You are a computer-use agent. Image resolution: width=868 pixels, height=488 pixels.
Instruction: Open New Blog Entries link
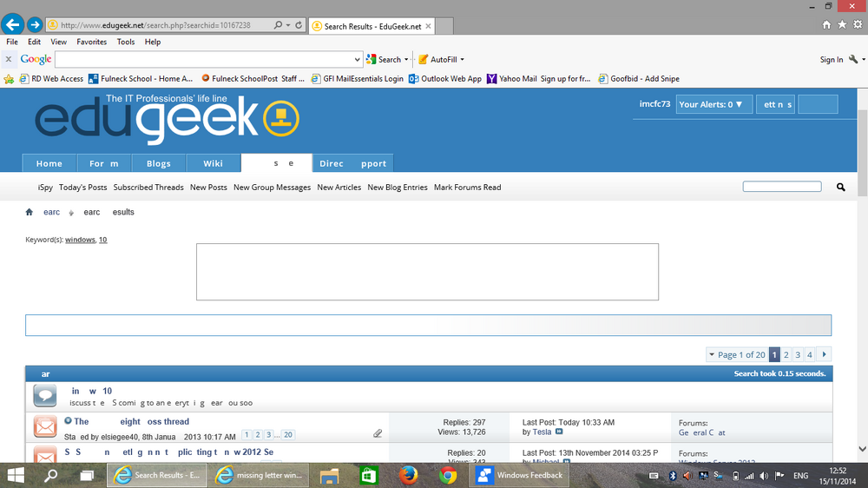click(x=398, y=188)
